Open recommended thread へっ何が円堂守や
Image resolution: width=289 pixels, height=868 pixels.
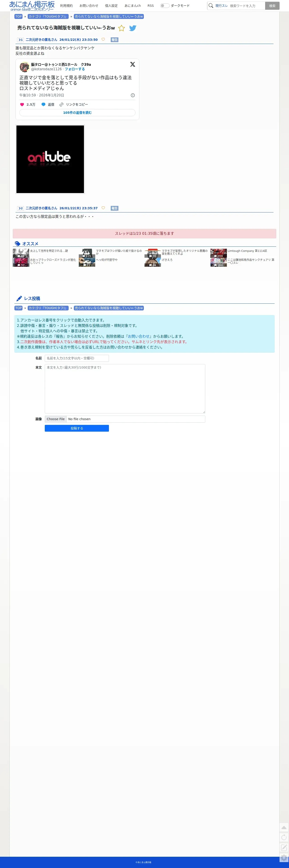point(107,260)
